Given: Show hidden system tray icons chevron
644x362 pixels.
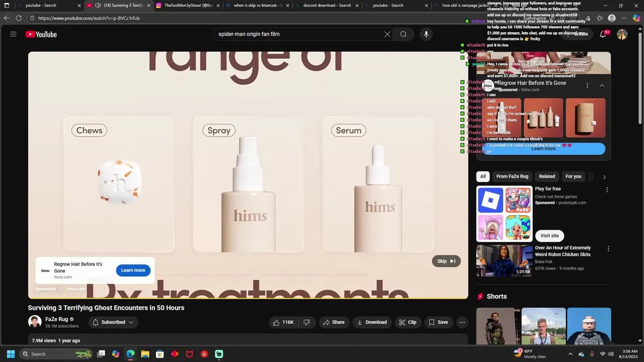Looking at the screenshot, I should click(570, 354).
